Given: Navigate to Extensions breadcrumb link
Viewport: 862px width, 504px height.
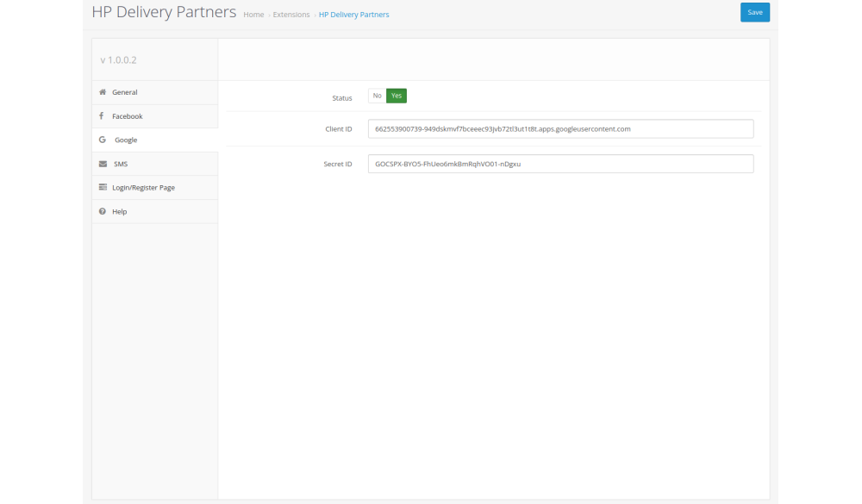Looking at the screenshot, I should click(291, 15).
